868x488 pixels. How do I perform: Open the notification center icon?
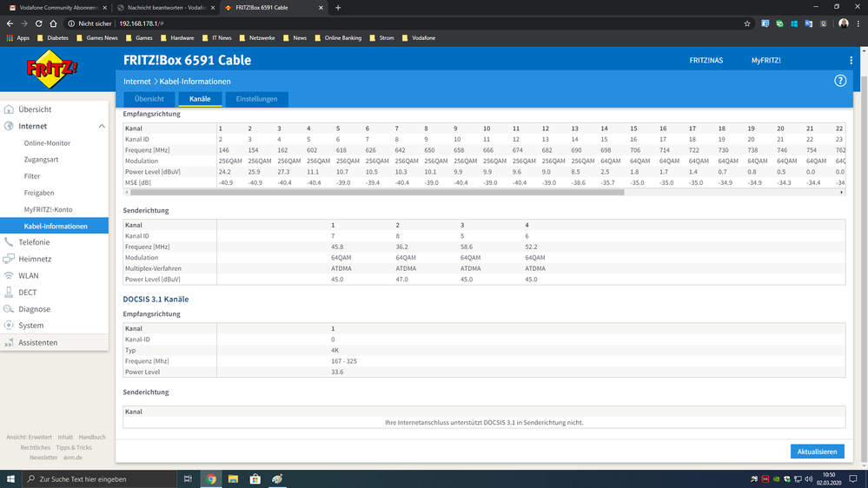coord(853,479)
